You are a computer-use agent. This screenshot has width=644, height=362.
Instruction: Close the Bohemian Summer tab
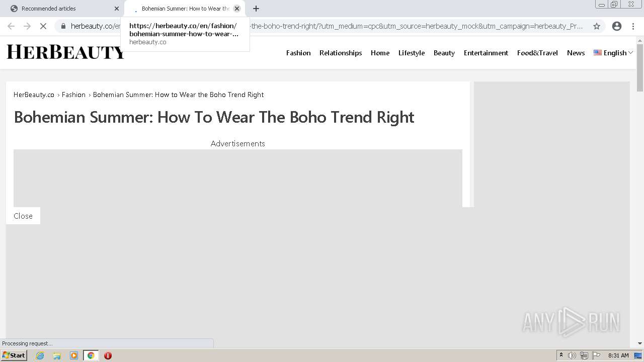237,9
